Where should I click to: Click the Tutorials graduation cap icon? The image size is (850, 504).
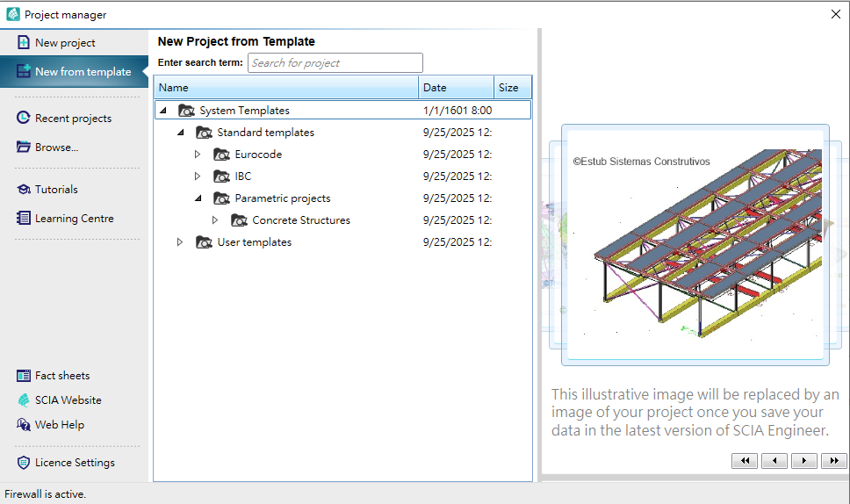pos(24,189)
